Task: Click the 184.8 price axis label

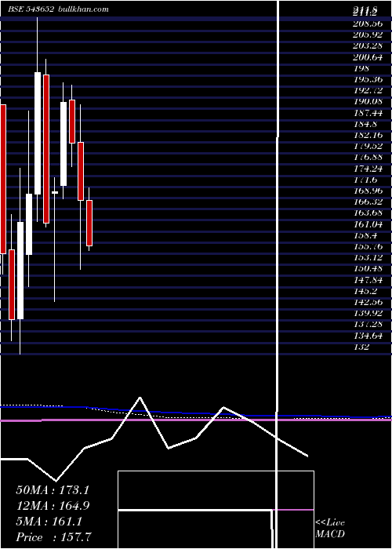Action: pyautogui.click(x=365, y=124)
